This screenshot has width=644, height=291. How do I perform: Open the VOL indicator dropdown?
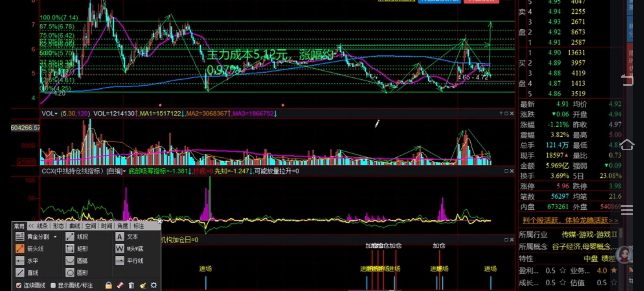tap(56, 114)
